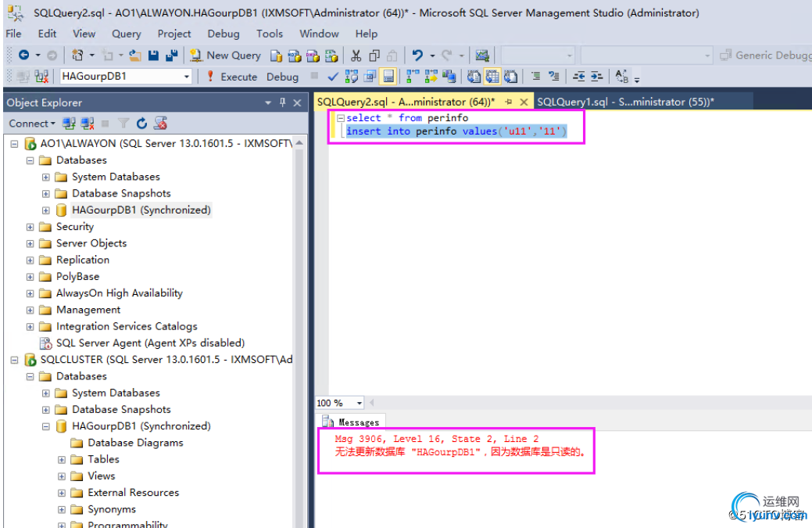Click the New Query button
Viewport: 812px width, 528px height.
point(225,56)
